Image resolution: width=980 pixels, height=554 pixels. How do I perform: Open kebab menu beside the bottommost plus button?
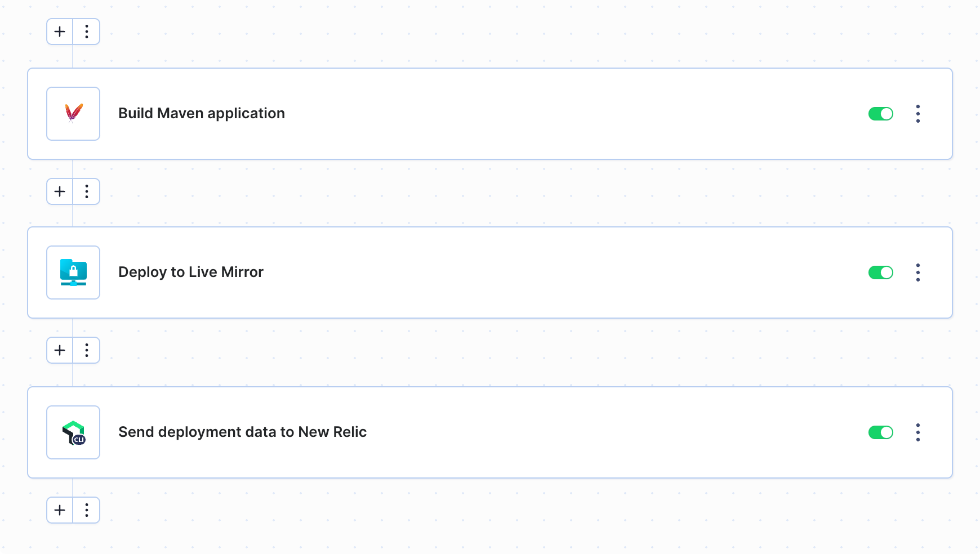click(87, 510)
